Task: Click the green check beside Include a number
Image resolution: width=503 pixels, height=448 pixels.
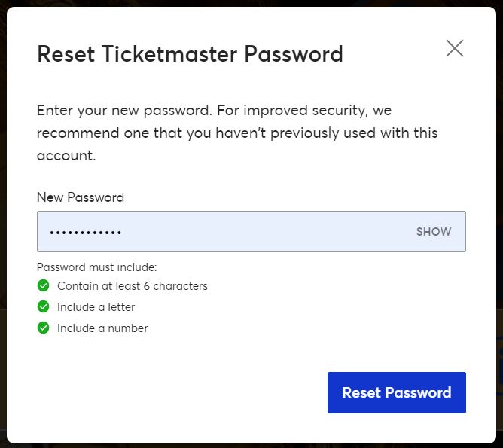Action: point(44,328)
